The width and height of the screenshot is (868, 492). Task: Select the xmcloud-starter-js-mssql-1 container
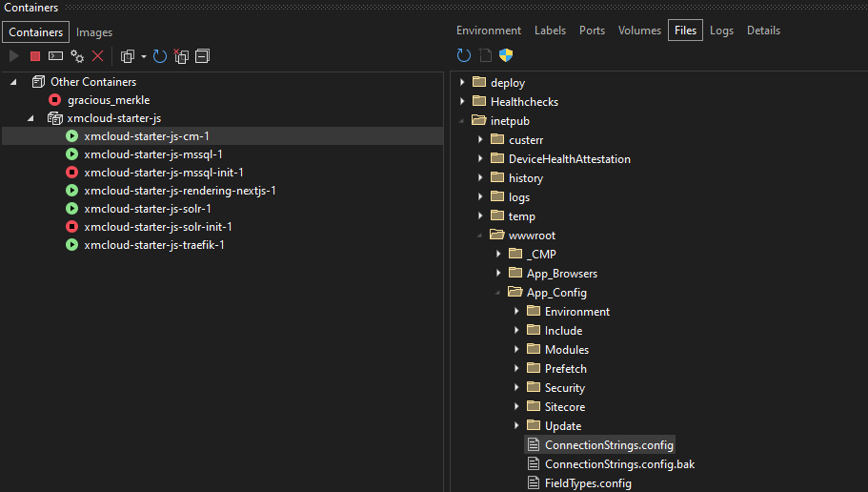(x=152, y=154)
